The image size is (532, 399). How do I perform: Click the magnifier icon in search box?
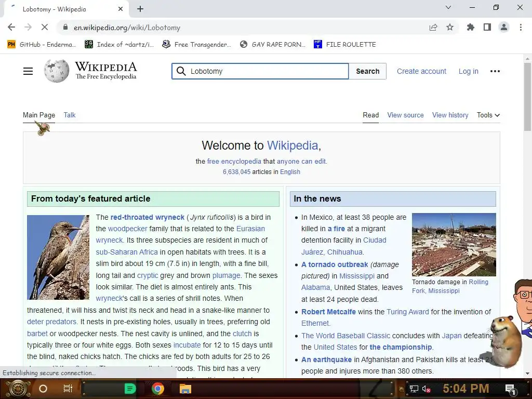tap(181, 71)
